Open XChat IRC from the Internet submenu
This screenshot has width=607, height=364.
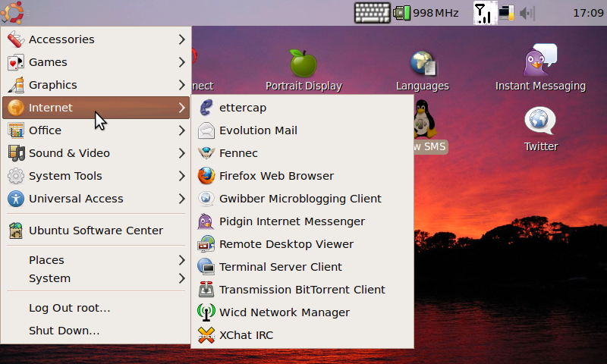(x=246, y=335)
